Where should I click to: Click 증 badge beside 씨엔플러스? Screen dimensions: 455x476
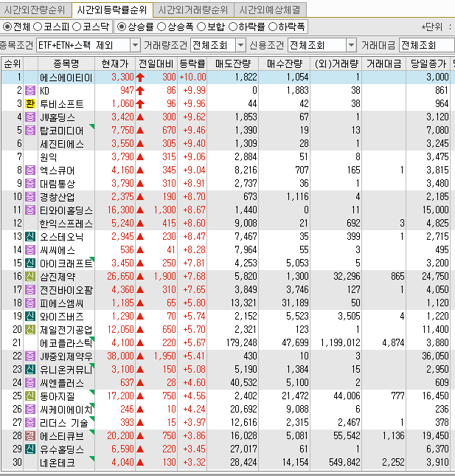tap(30, 382)
